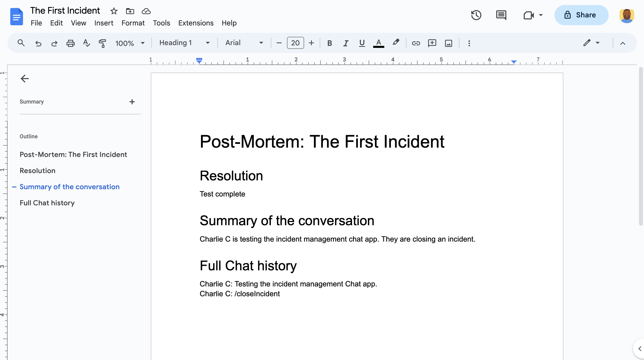644x360 pixels.
Task: Click the Insert image icon
Action: tap(449, 43)
